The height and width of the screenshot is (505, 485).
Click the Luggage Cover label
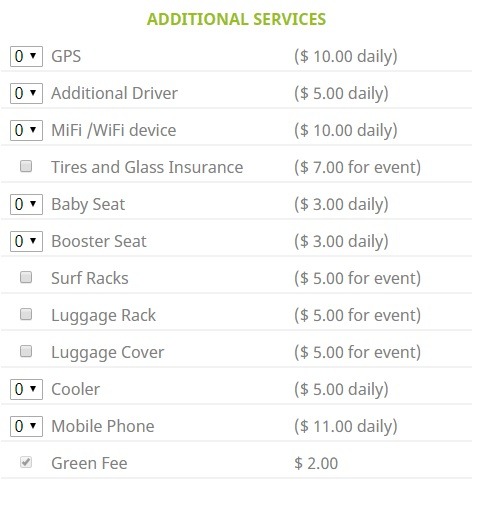(108, 353)
